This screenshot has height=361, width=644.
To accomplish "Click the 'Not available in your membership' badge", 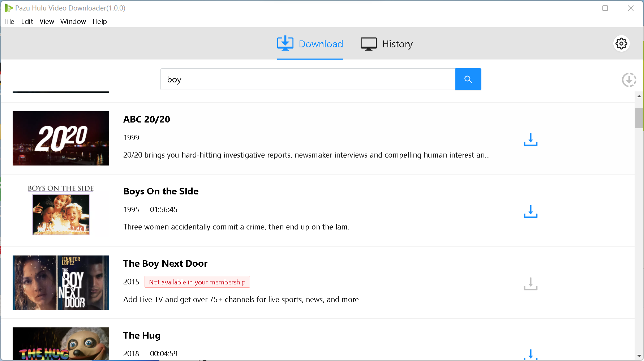I will pyautogui.click(x=197, y=282).
